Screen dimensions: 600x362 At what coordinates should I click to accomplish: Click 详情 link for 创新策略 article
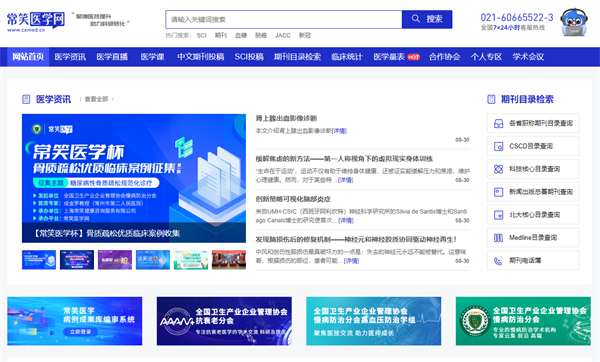pos(346,220)
